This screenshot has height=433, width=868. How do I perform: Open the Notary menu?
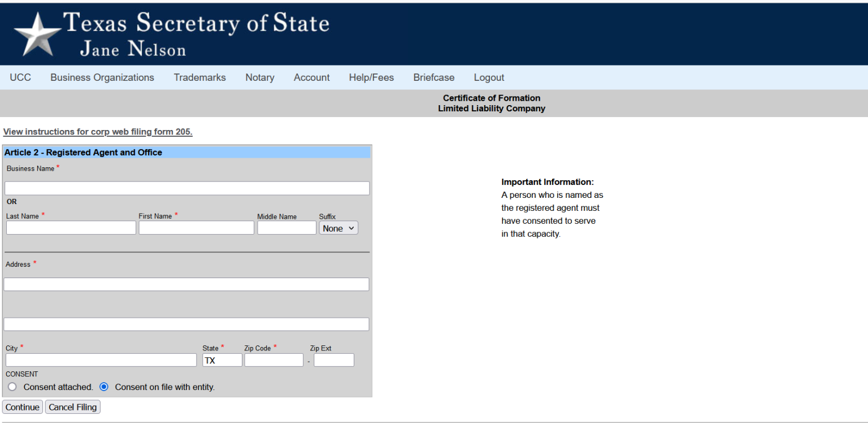260,77
